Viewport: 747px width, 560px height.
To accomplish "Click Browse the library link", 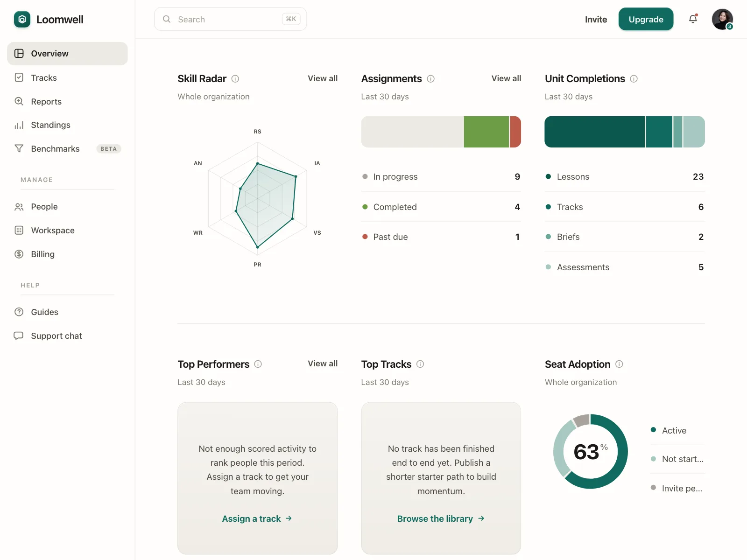I will tap(441, 518).
